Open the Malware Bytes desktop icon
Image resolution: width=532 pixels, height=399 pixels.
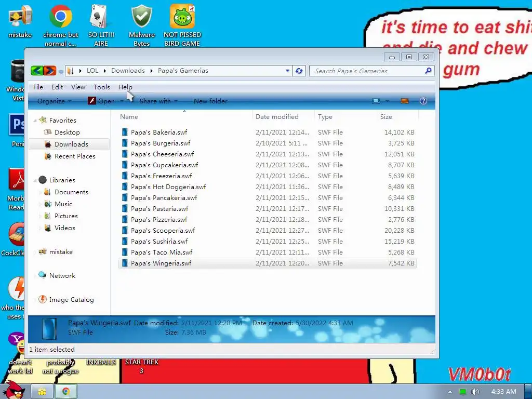141,25
